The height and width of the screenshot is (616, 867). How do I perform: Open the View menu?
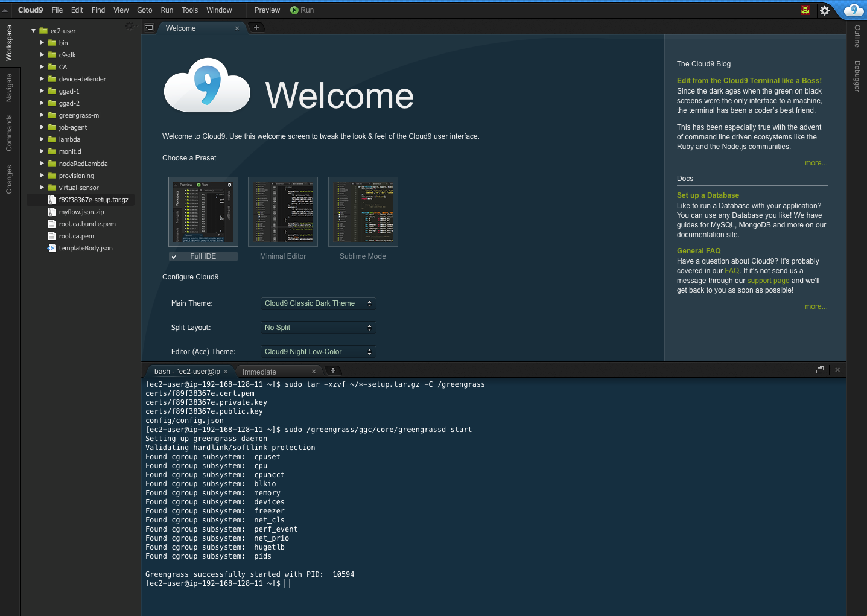point(121,10)
